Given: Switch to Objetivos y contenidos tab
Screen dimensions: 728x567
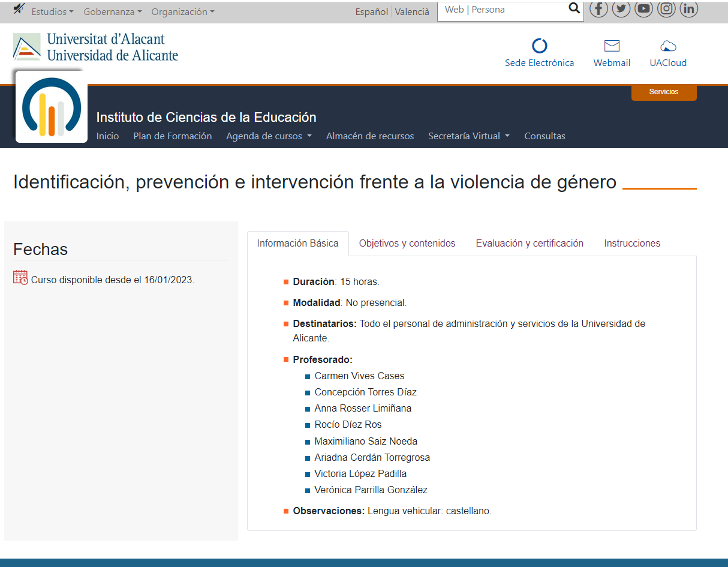Looking at the screenshot, I should 407,244.
